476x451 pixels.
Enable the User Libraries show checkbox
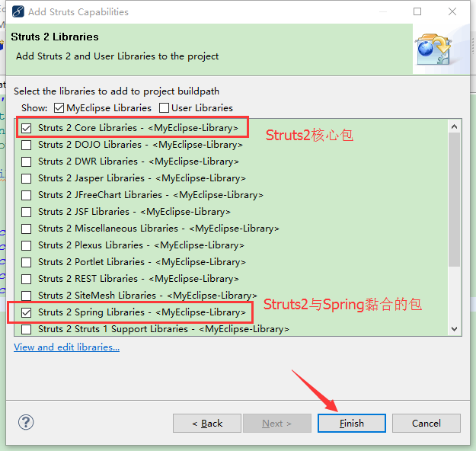point(164,108)
